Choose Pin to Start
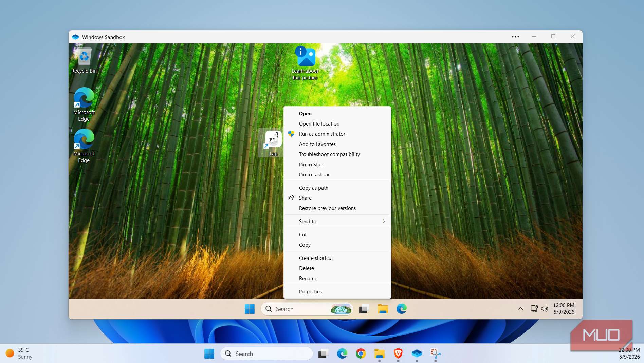 point(337,165)
